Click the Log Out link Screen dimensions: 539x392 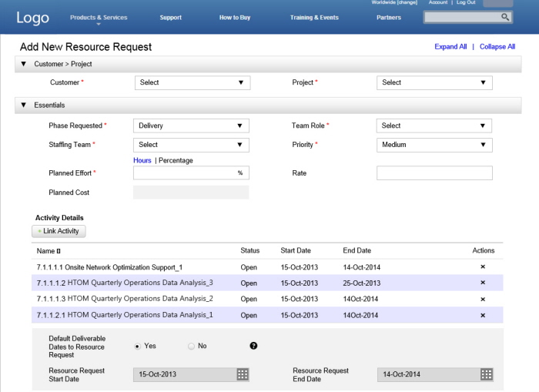(x=466, y=2)
